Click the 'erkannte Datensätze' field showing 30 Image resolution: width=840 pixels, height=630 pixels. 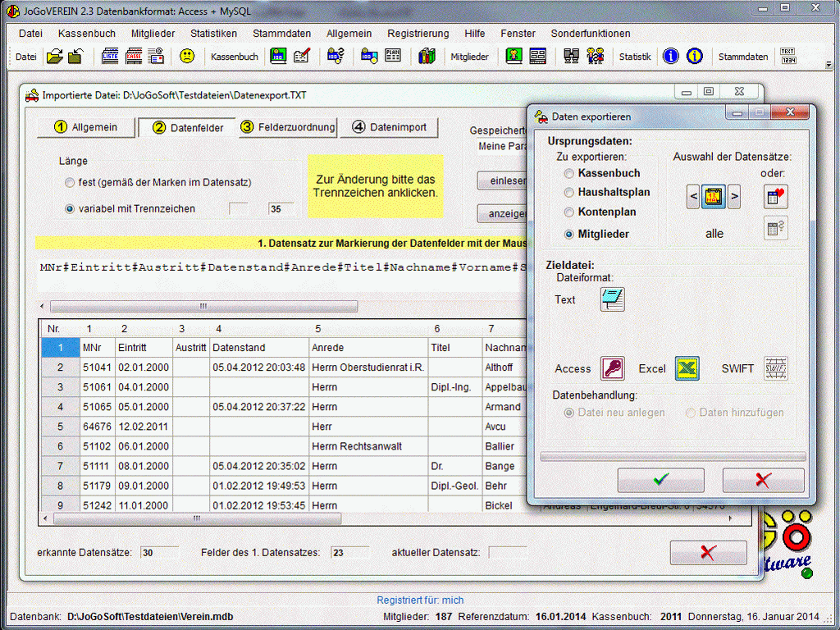pos(159,552)
